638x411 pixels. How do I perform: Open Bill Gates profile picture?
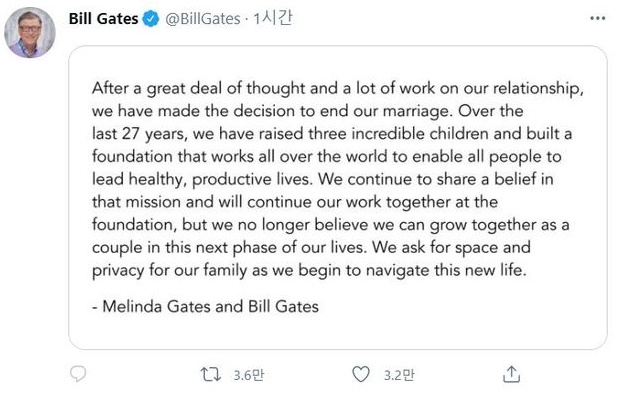(x=30, y=36)
